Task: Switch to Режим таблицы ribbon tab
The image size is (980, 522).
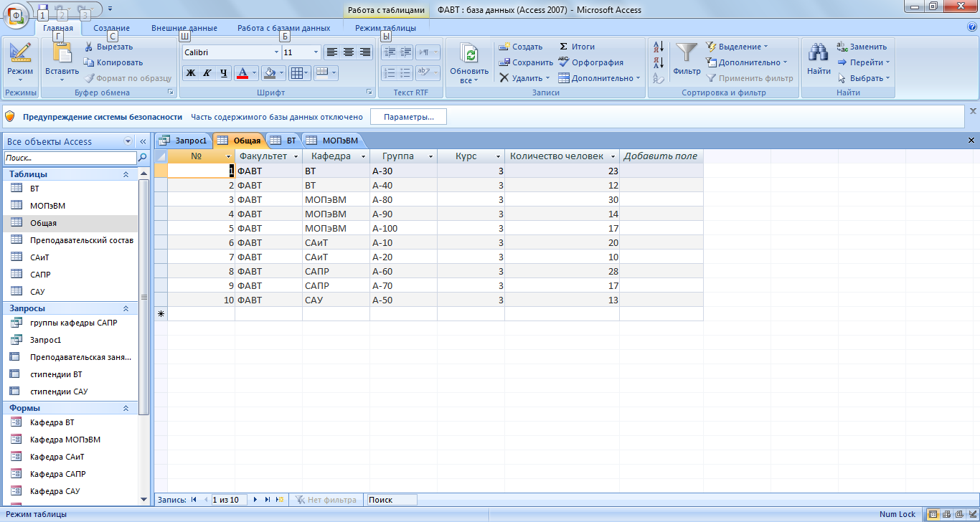Action: [385, 28]
